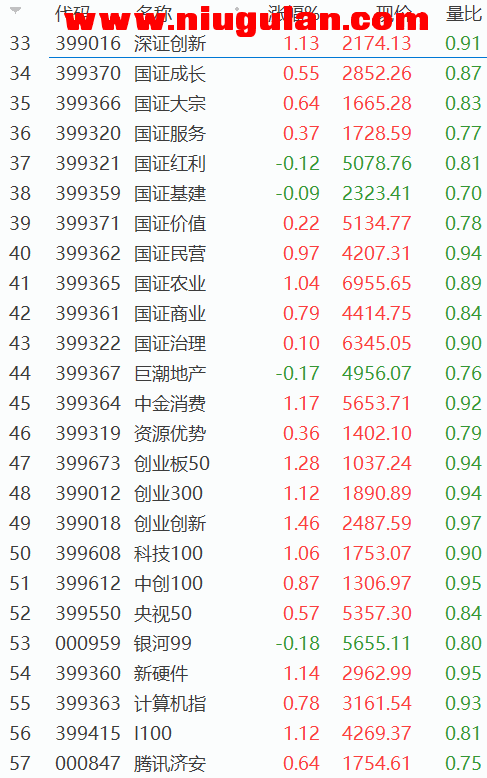487x778 pixels.
Task: Select the 国证民营 row
Action: [x=244, y=254]
